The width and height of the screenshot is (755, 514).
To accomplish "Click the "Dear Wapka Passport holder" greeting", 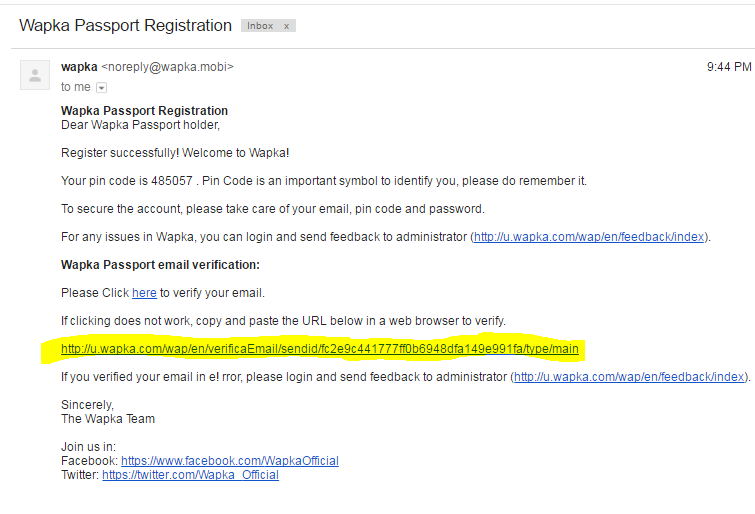I will (x=140, y=125).
